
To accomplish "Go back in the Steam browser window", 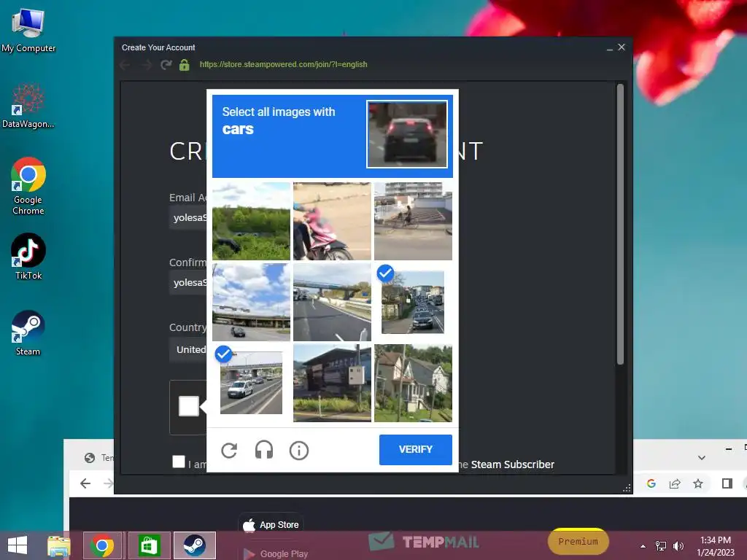I will [x=125, y=65].
